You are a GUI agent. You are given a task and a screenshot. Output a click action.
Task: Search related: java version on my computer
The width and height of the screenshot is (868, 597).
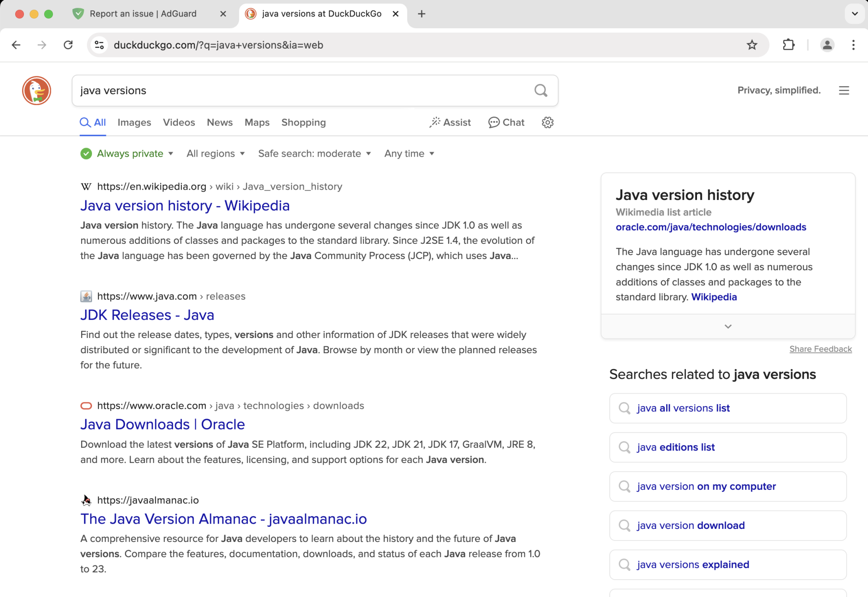[728, 486]
